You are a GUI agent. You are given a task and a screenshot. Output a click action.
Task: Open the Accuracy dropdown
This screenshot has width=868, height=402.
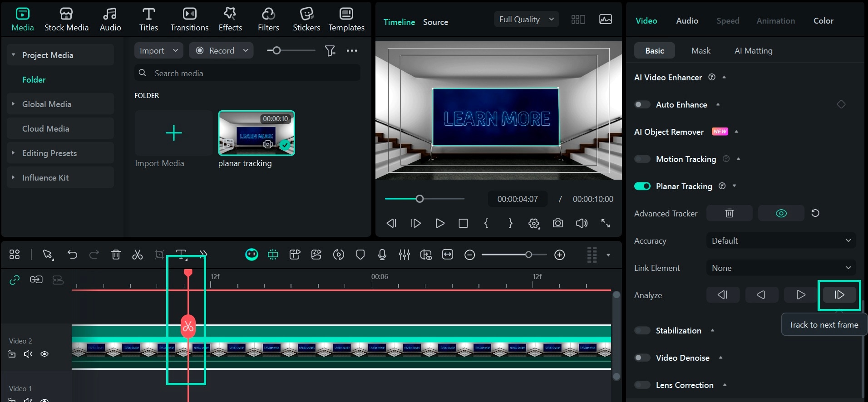pyautogui.click(x=781, y=241)
